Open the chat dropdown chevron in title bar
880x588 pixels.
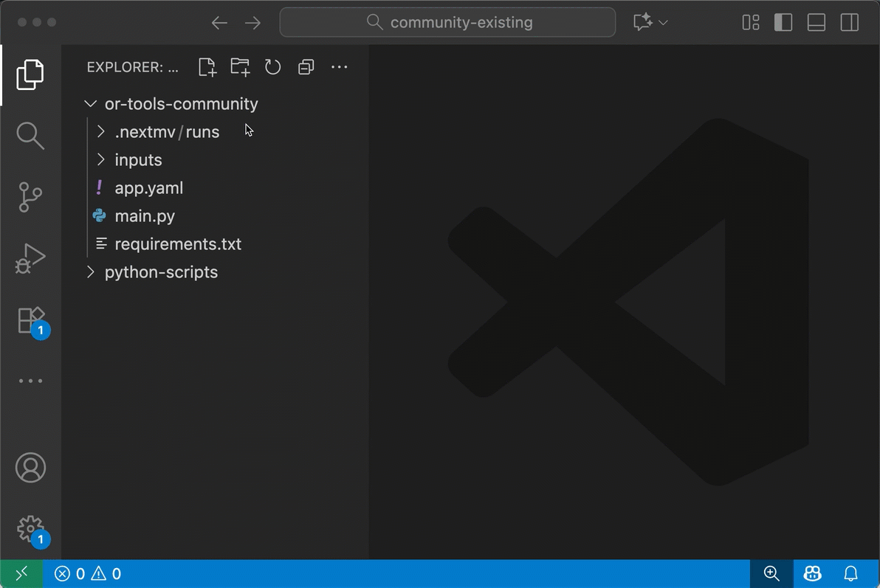click(663, 22)
